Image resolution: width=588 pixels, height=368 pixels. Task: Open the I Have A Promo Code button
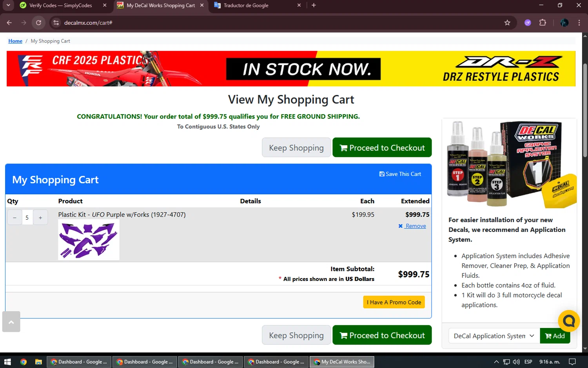(x=394, y=302)
